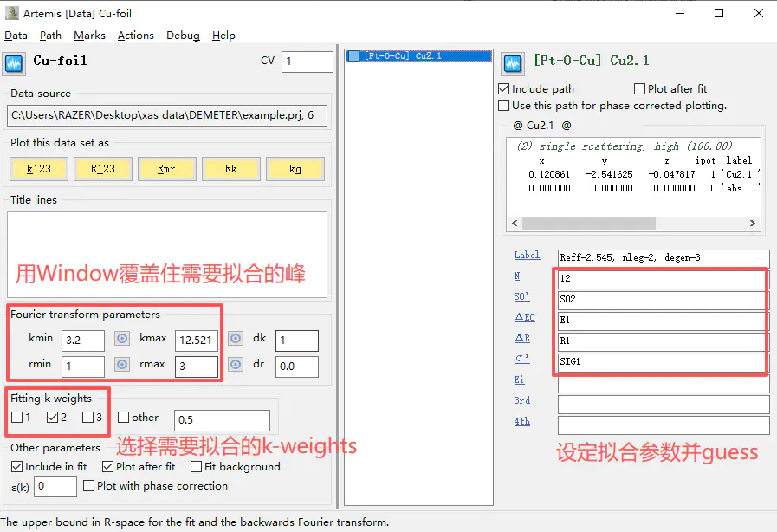Click left arrow of path geometry scrollbar
Image resolution: width=777 pixels, height=532 pixels.
(x=515, y=224)
